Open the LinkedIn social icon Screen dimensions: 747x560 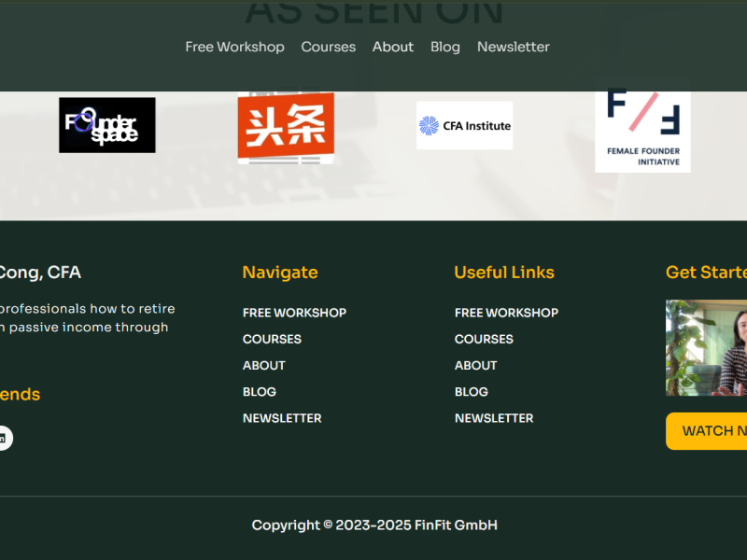(x=4, y=438)
